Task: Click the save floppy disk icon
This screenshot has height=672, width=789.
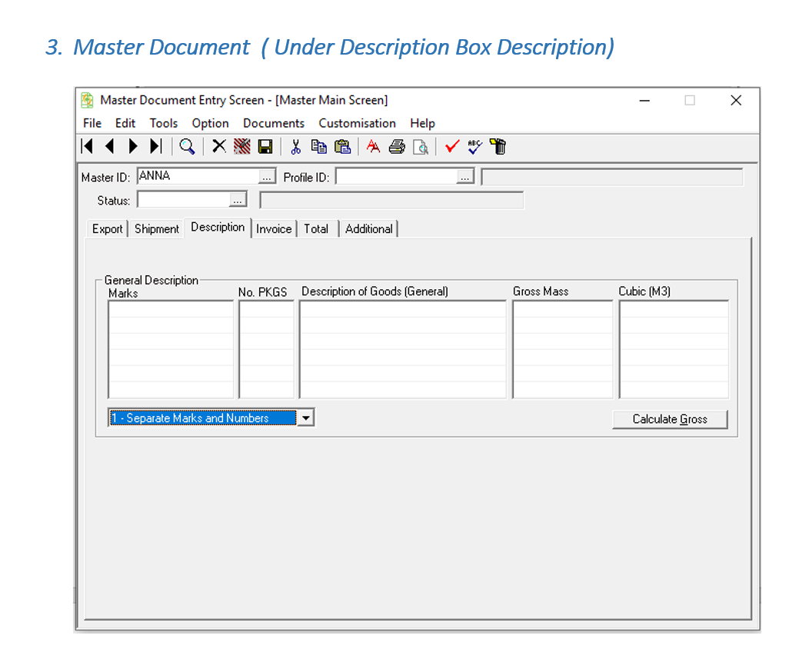Action: click(x=265, y=146)
